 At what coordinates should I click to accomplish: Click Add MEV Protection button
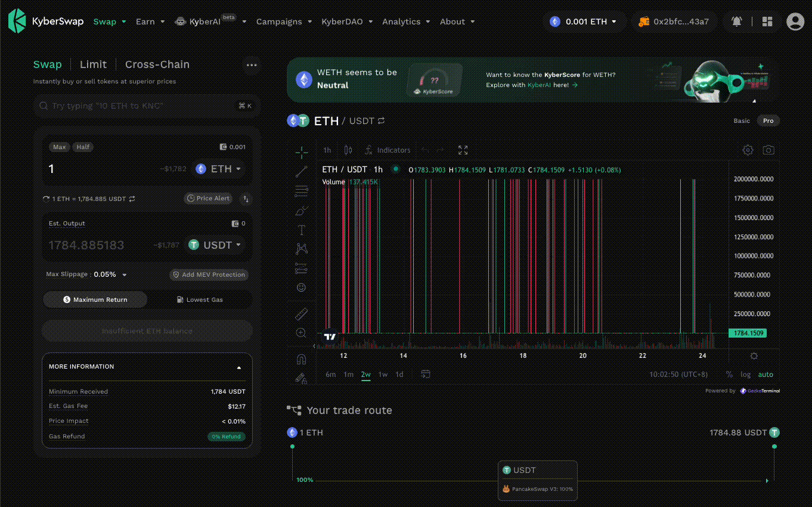pyautogui.click(x=209, y=275)
